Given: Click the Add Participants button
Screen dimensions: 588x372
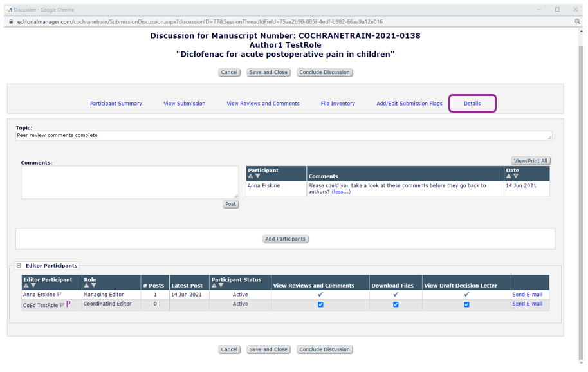Looking at the screenshot, I should pos(286,239).
